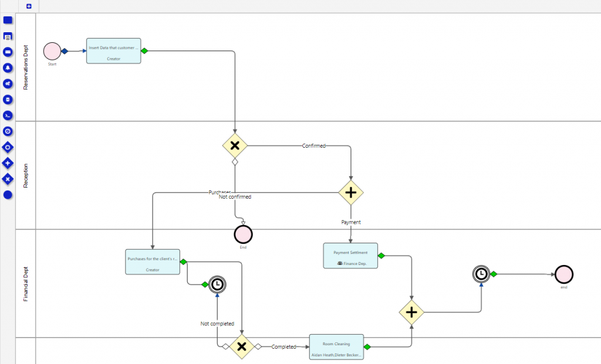Select the Start event in Reservations Dept

[x=52, y=52]
